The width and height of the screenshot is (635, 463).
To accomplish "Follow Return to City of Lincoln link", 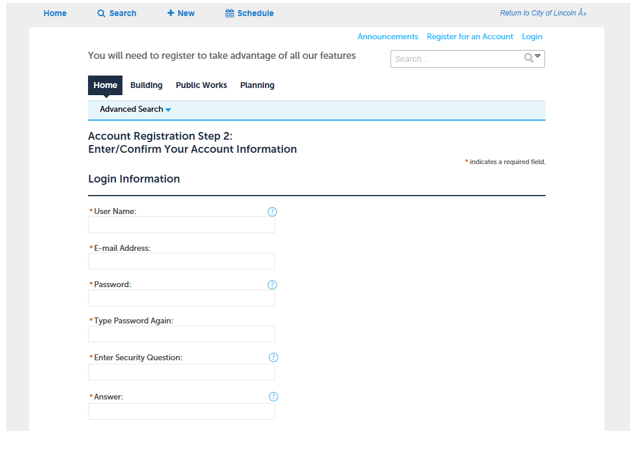I will pyautogui.click(x=542, y=14).
